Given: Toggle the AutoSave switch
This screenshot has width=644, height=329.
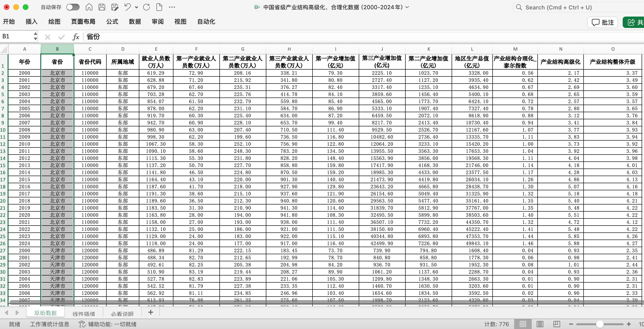Looking at the screenshot, I should pyautogui.click(x=73, y=7).
